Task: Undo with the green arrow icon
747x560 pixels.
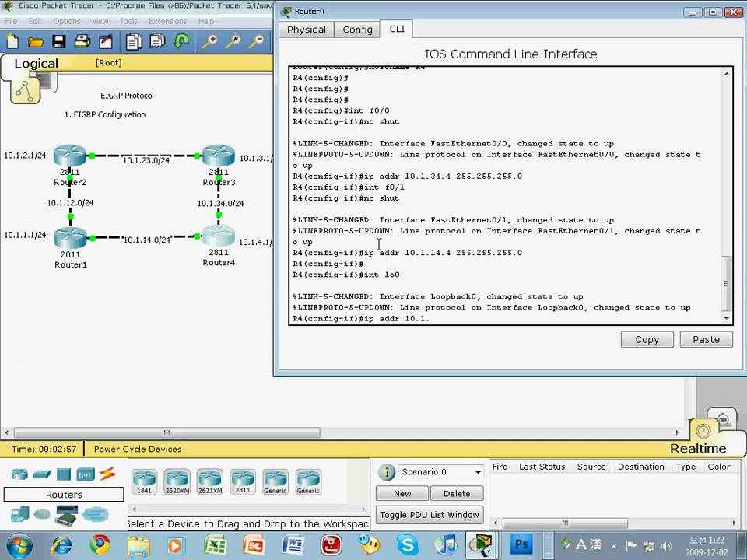Action: 181,41
